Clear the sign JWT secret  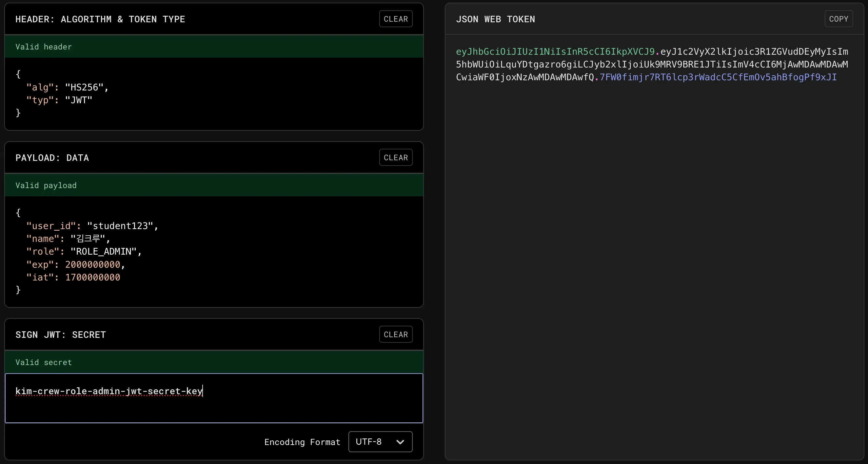pos(396,334)
